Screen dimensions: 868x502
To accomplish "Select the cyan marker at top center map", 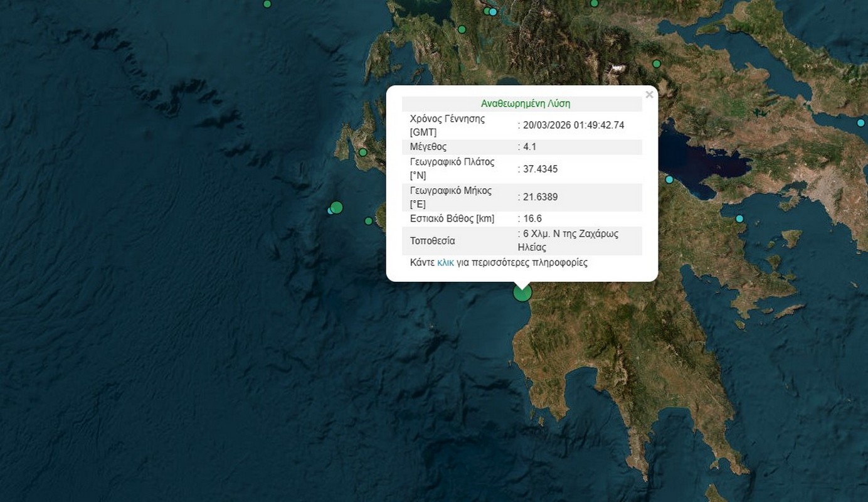I will point(493,11).
